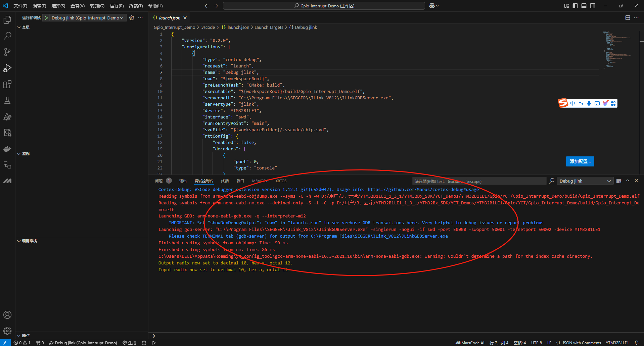The height and width of the screenshot is (346, 644).
Task: Open the Run and Debug view icon
Action: point(7,68)
